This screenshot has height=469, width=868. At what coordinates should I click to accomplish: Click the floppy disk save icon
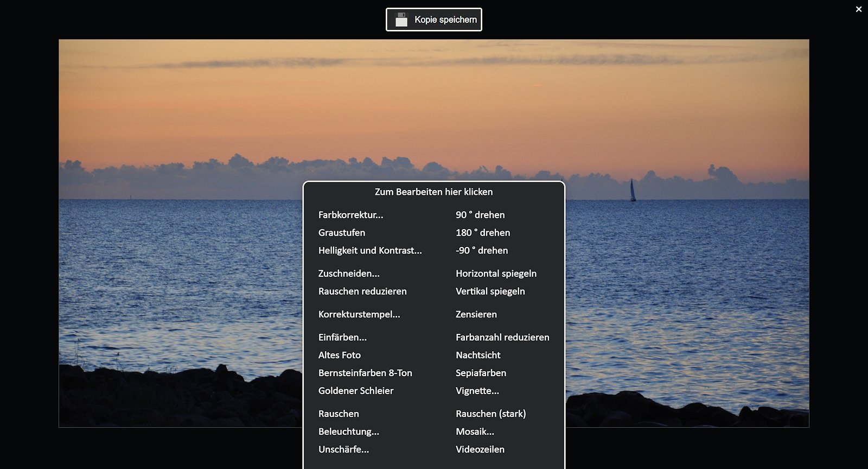(401, 20)
